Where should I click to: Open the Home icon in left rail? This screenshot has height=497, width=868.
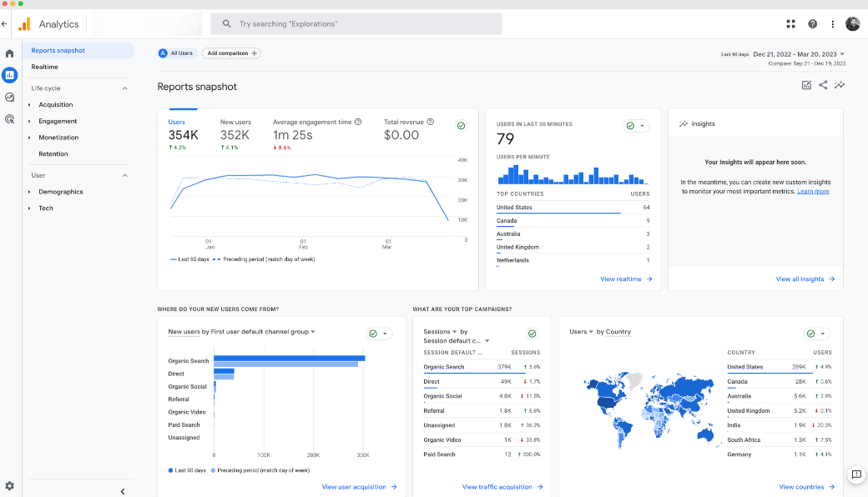pos(10,53)
